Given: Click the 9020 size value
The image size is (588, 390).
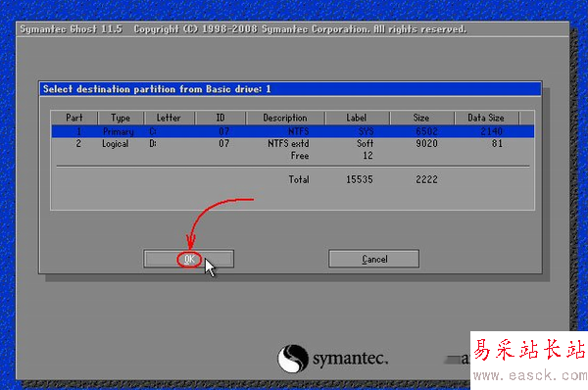Looking at the screenshot, I should point(426,144).
